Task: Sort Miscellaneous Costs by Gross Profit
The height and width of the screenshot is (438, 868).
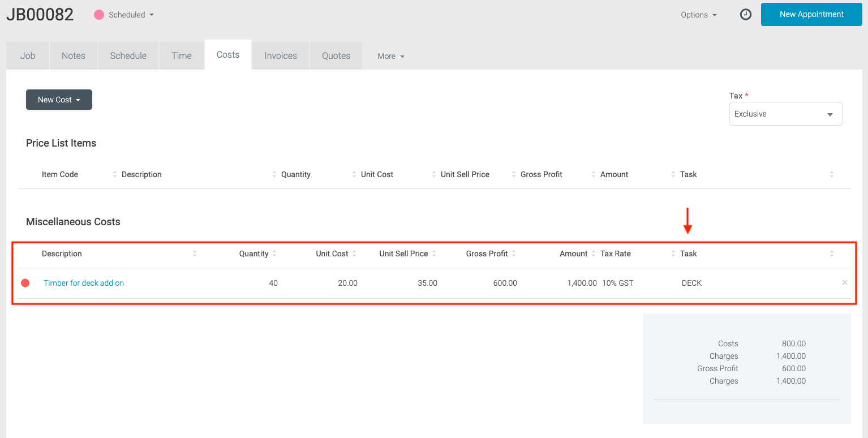Action: (x=487, y=254)
